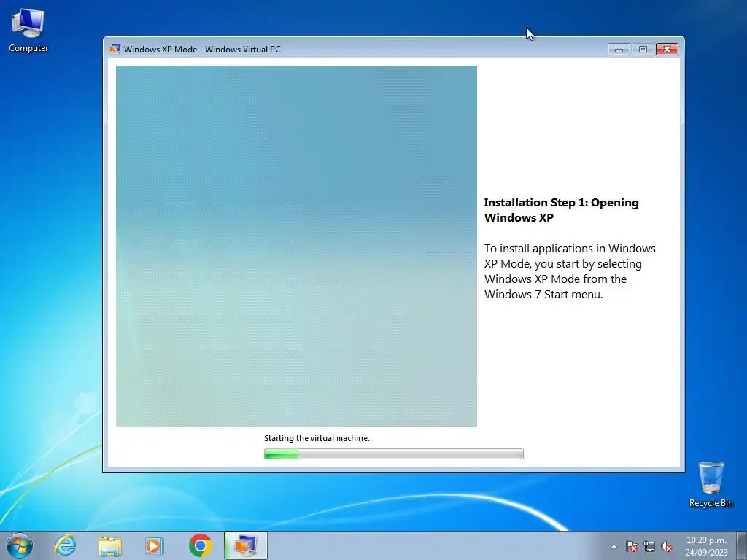Show hidden system tray icons arrow
Viewport: 747px width, 560px height.
click(614, 547)
